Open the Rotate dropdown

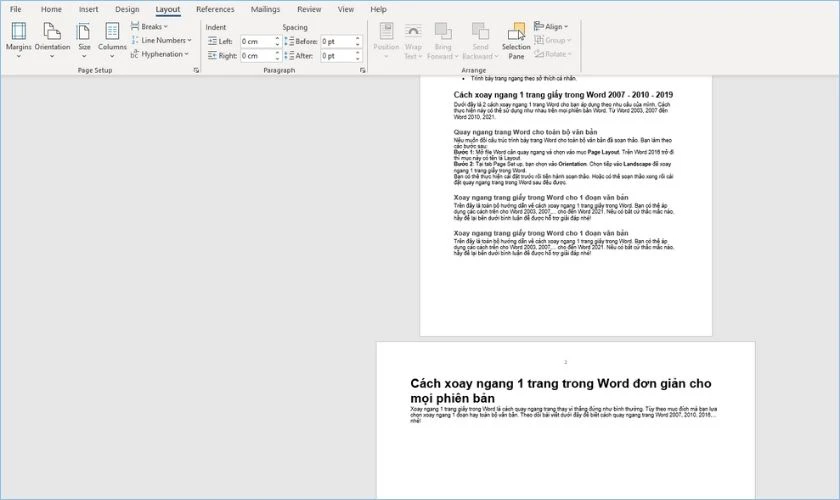tap(553, 54)
